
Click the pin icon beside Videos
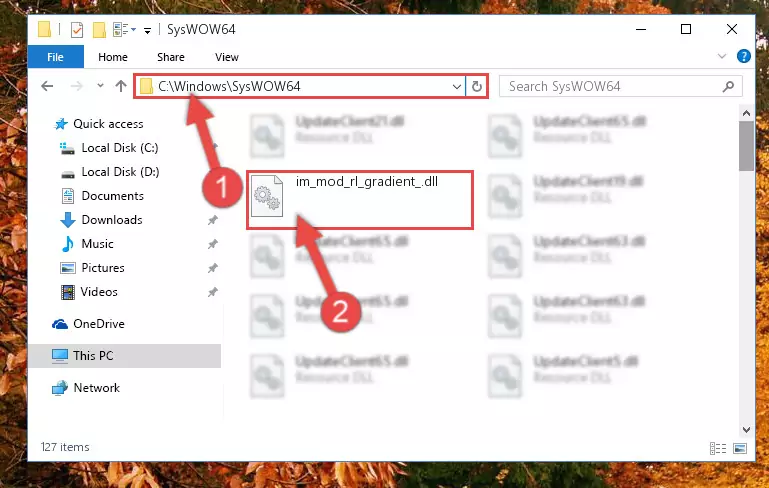click(212, 292)
